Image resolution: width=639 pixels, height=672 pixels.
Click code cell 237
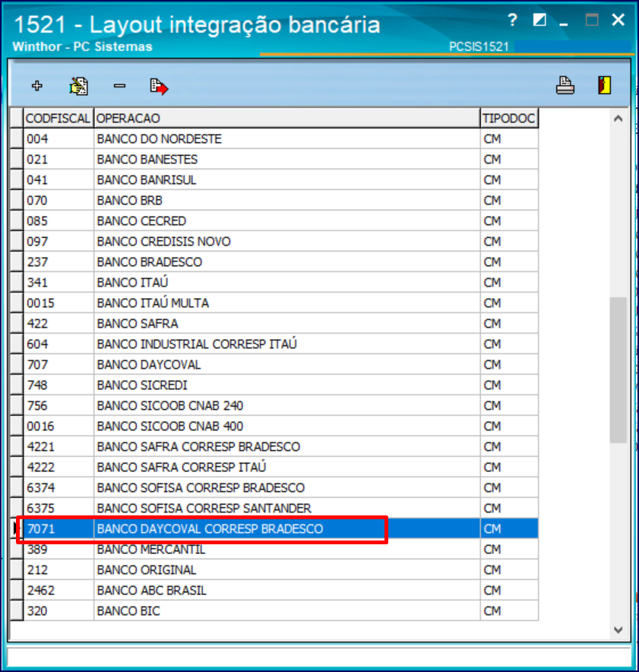[x=59, y=262]
